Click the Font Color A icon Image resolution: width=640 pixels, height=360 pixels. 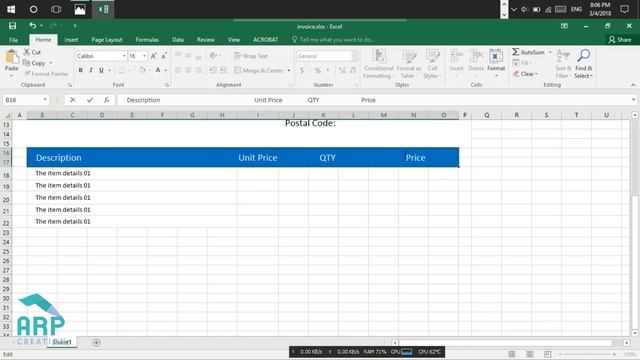(158, 70)
